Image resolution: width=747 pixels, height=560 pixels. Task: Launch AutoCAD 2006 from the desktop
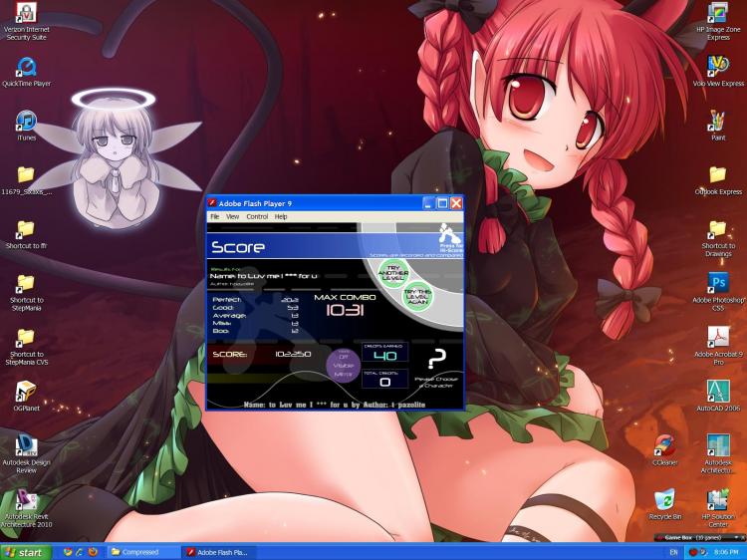click(x=718, y=396)
